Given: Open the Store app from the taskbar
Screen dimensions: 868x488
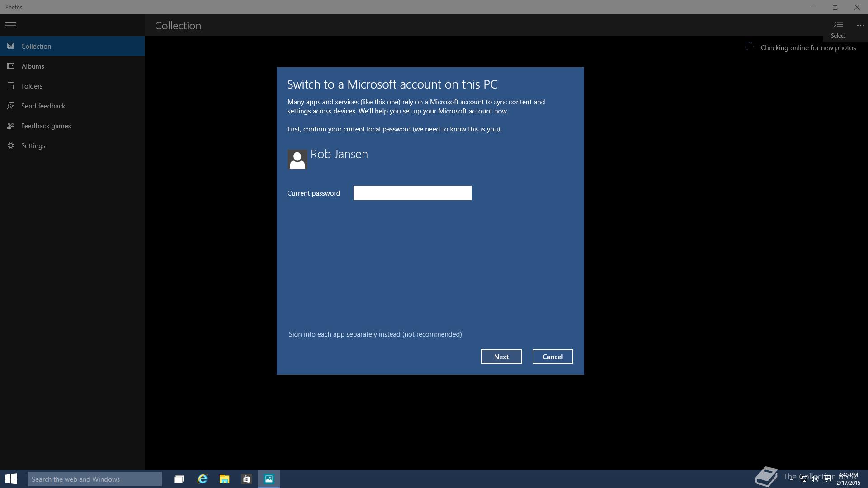Looking at the screenshot, I should (x=246, y=479).
